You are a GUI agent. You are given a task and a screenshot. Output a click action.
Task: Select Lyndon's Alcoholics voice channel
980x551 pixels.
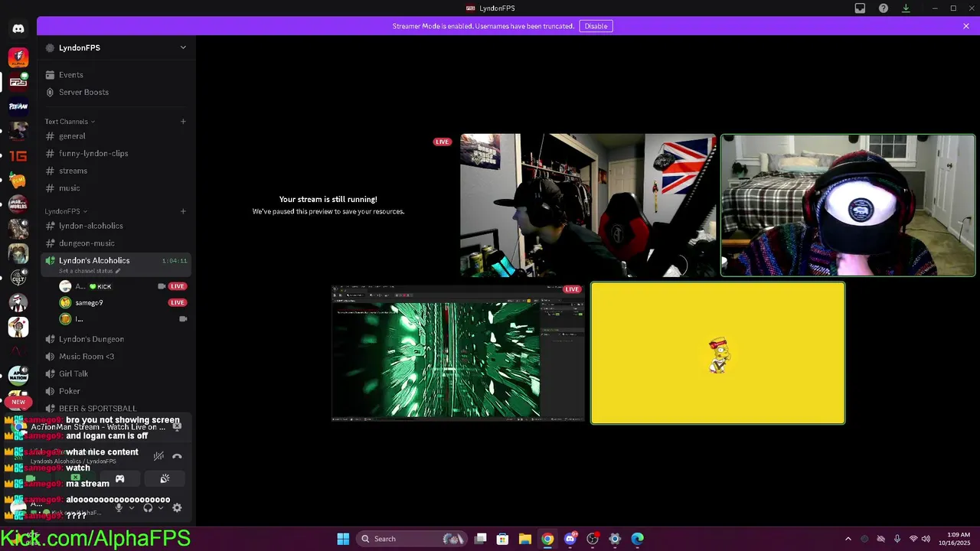click(x=116, y=264)
